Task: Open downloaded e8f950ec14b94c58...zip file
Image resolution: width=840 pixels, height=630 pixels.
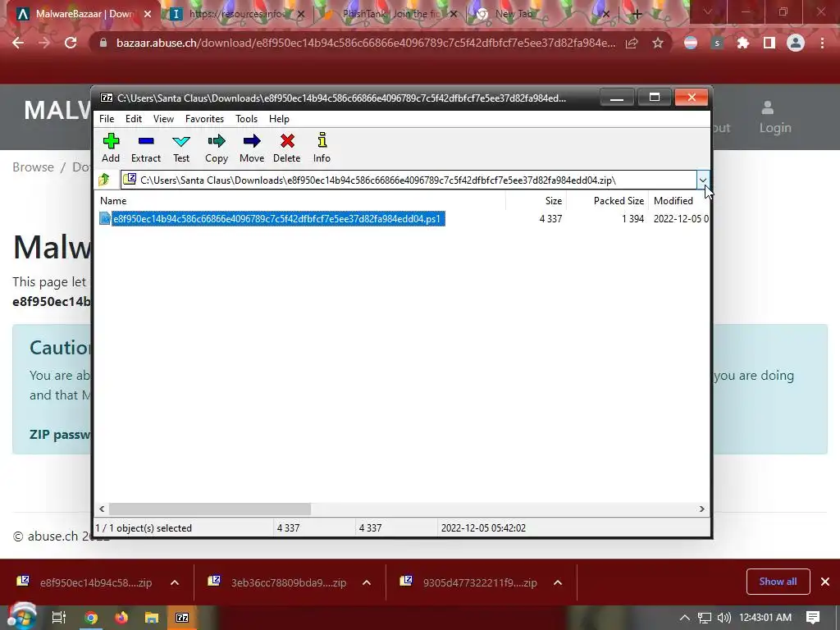Action: pyautogui.click(x=85, y=582)
